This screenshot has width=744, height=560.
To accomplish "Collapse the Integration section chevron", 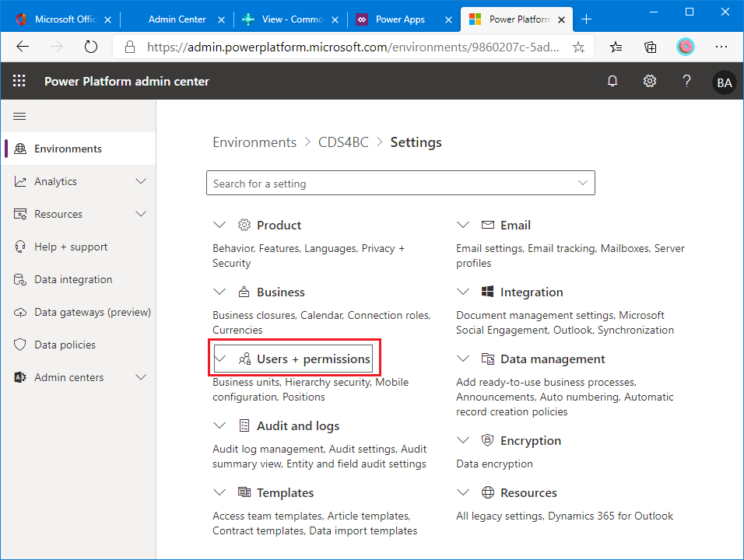I will click(462, 291).
